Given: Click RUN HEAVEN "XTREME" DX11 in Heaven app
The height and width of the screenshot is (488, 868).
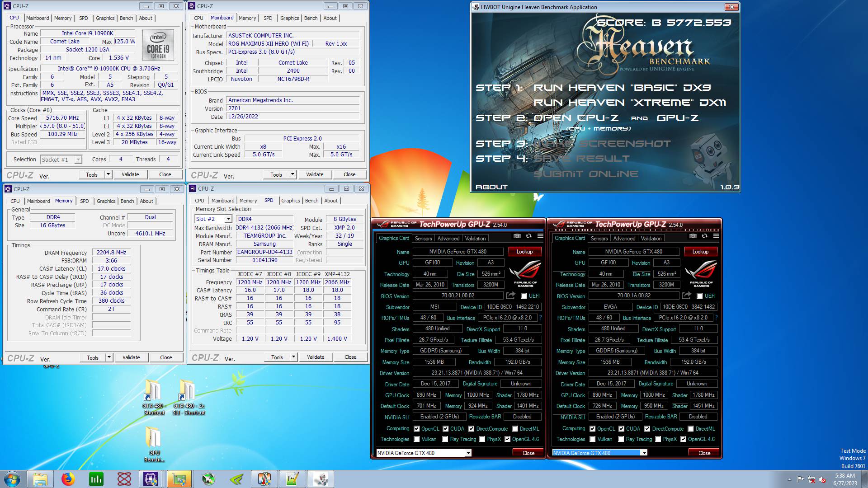Looking at the screenshot, I should click(x=630, y=103).
